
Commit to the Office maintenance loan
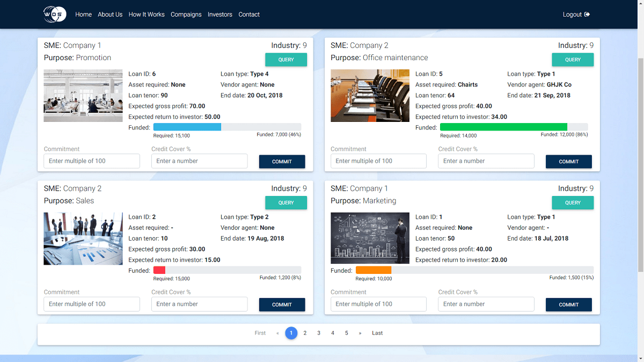568,162
